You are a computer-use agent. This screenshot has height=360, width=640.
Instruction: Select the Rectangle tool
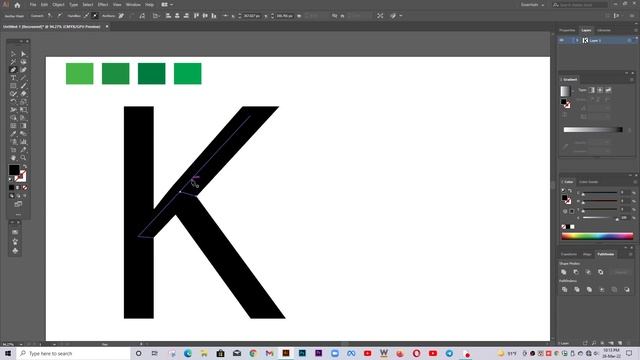tap(13, 86)
